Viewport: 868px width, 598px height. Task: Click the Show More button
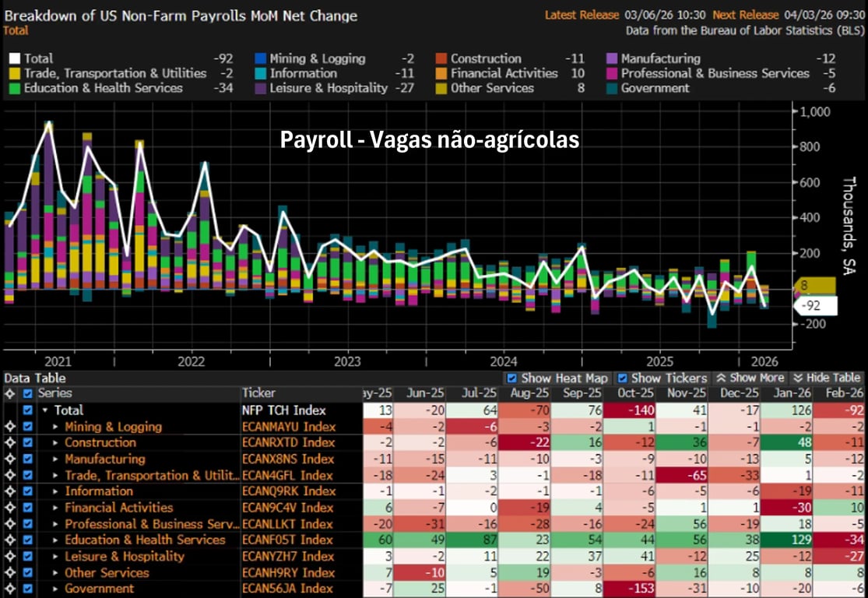click(x=751, y=378)
